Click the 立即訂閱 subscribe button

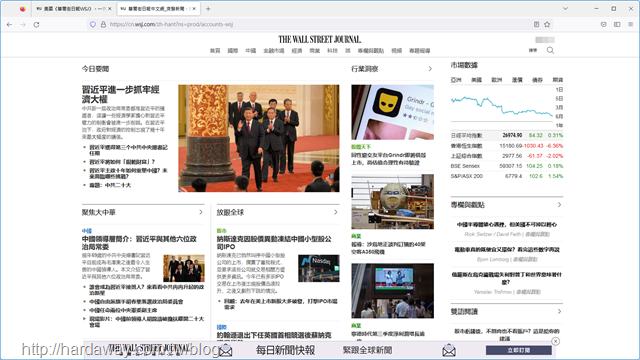coord(518,350)
